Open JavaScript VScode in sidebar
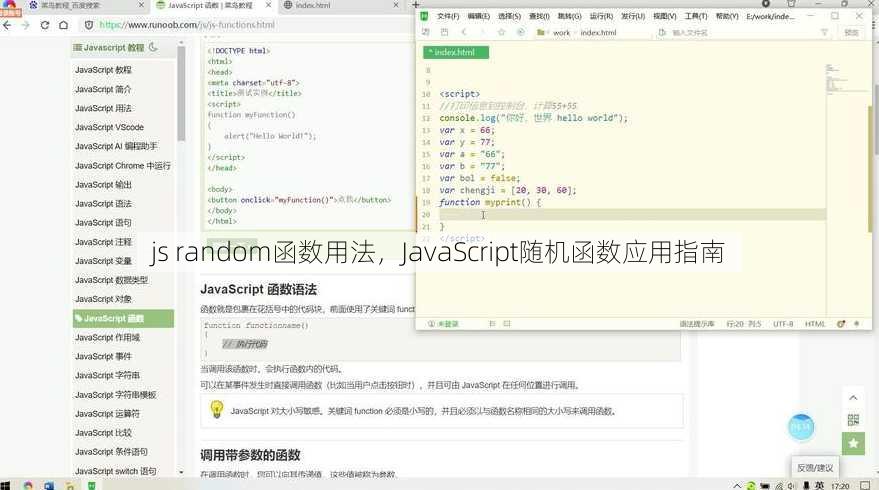879x490 pixels. click(109, 127)
